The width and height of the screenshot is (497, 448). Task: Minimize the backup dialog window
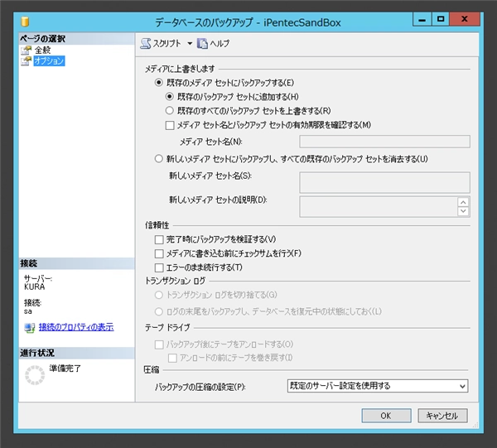pos(422,19)
